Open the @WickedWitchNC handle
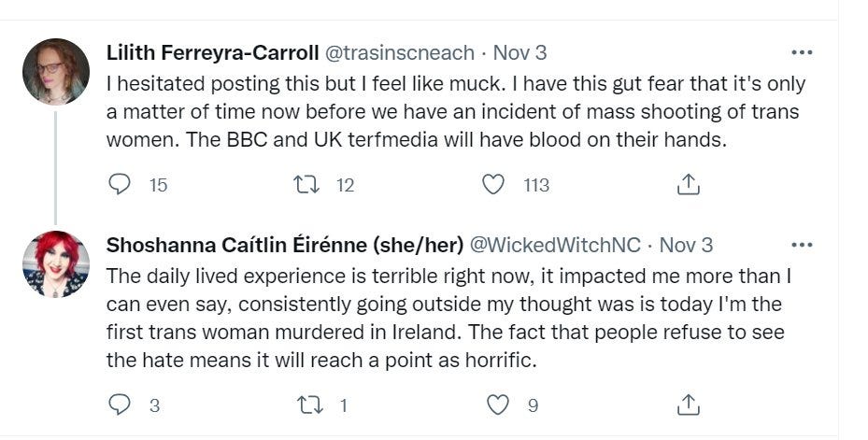 click(x=554, y=245)
